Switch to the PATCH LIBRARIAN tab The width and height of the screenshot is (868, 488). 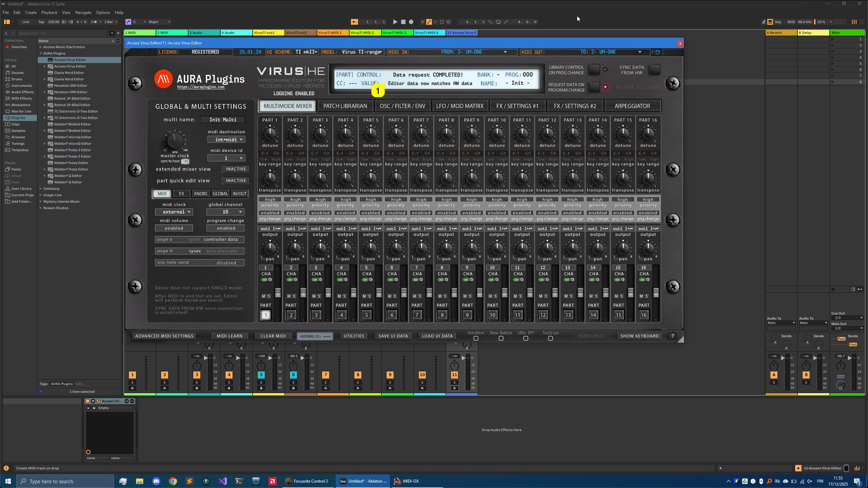(345, 106)
